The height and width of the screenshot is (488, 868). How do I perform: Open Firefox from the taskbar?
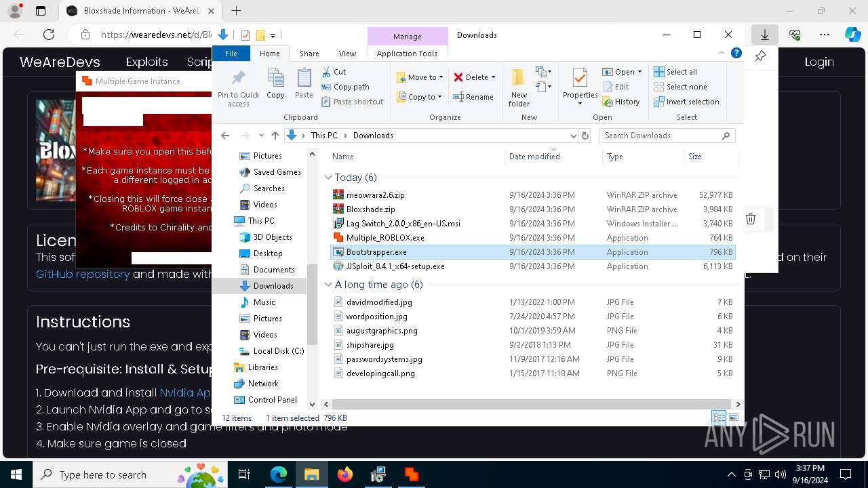(x=345, y=474)
